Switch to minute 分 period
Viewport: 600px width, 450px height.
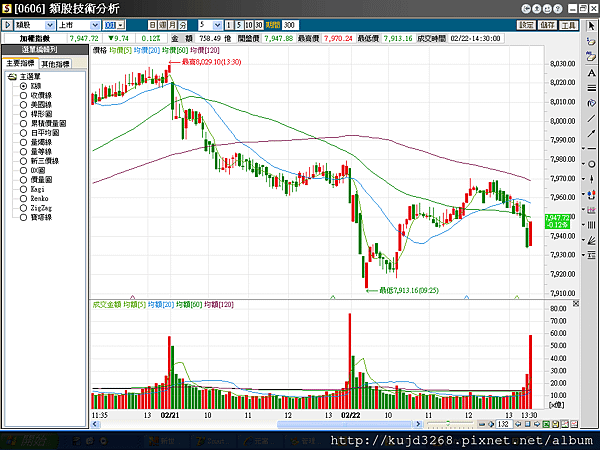183,25
